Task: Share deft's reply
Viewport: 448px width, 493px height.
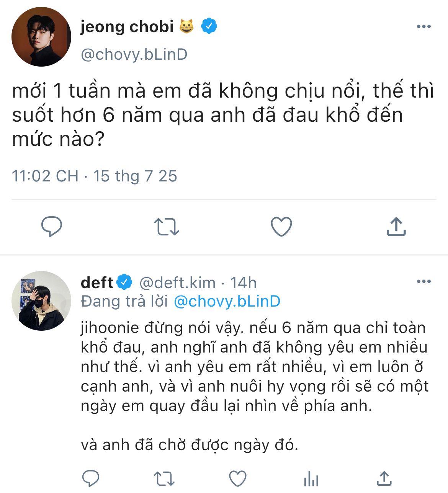Action: pyautogui.click(x=384, y=478)
